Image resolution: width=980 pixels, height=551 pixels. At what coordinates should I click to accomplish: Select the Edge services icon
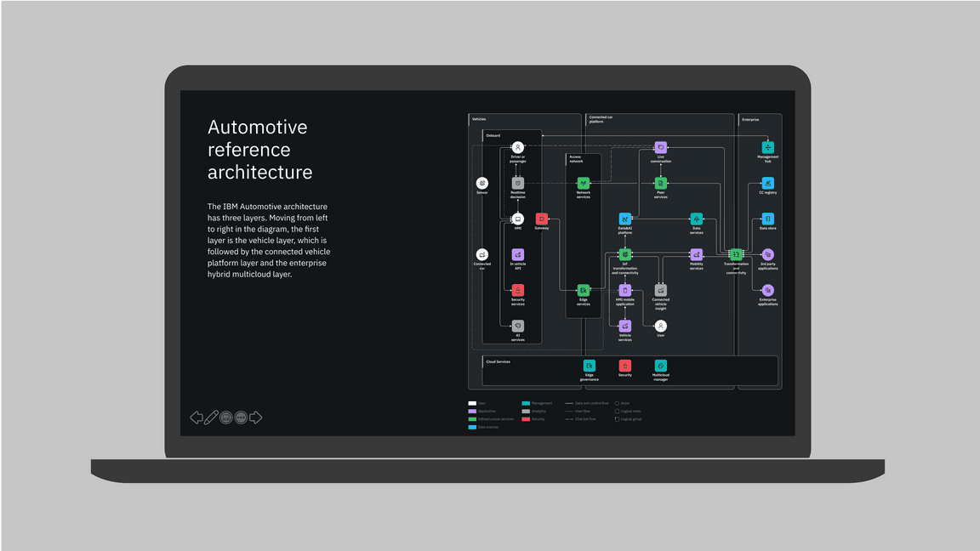pyautogui.click(x=583, y=291)
